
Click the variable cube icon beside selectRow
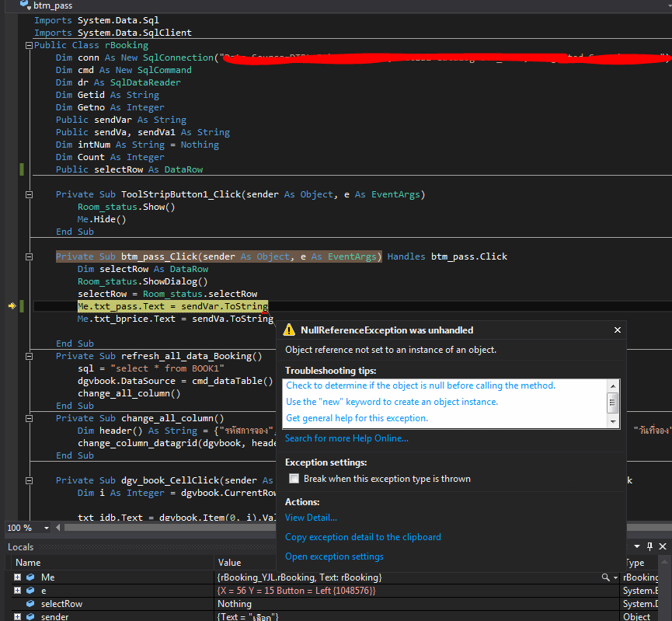pyautogui.click(x=30, y=603)
